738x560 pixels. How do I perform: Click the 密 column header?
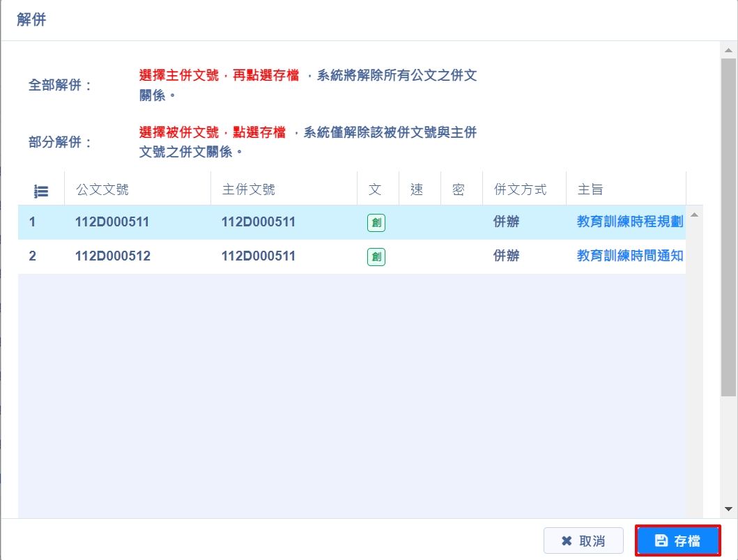tap(458, 189)
